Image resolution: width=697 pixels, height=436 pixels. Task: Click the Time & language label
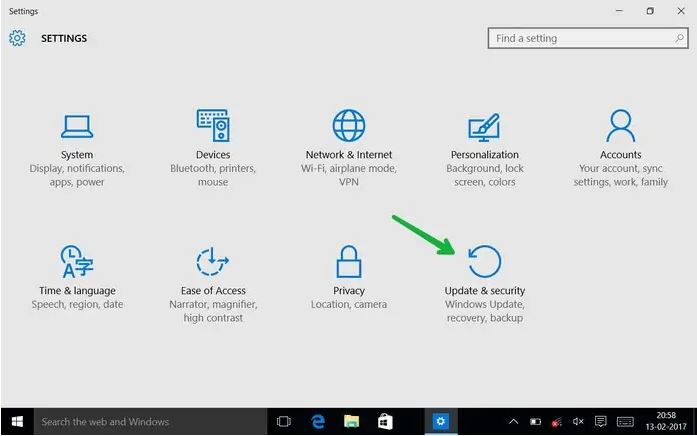(77, 291)
